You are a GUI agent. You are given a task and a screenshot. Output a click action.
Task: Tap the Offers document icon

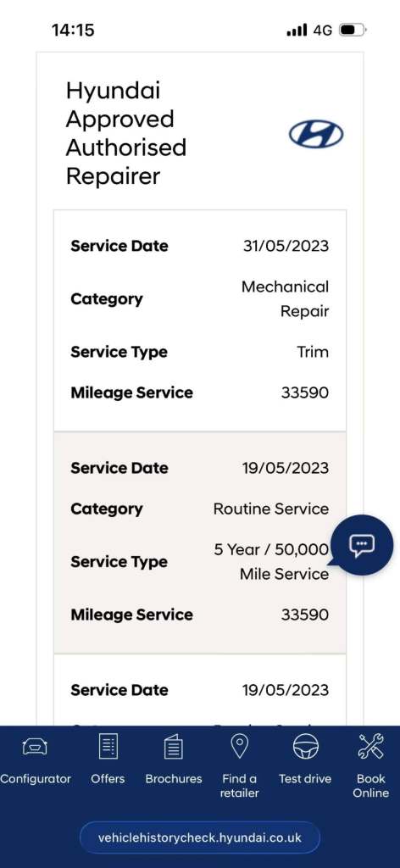[108, 746]
